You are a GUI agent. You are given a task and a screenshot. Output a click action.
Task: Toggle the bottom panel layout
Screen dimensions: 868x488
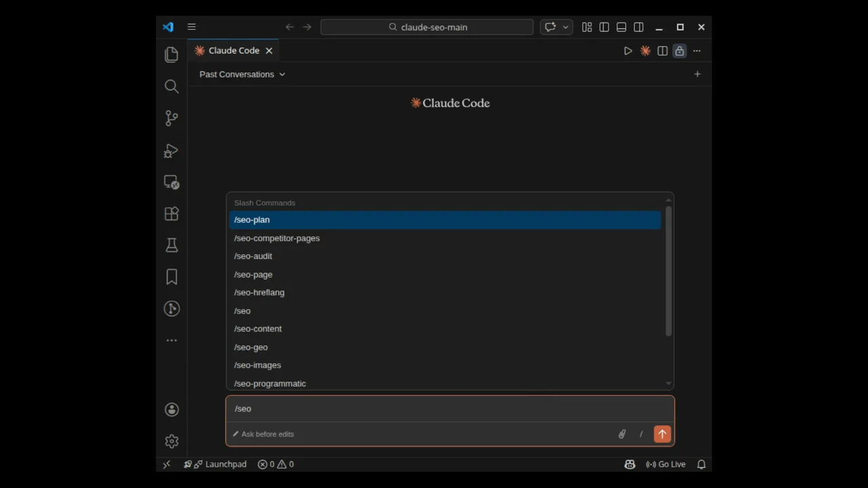pyautogui.click(x=621, y=27)
